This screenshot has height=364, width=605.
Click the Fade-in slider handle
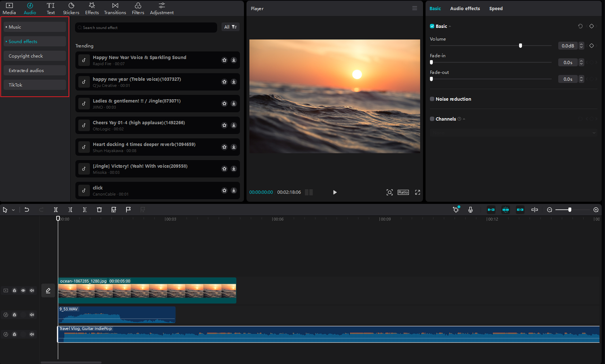tap(431, 62)
